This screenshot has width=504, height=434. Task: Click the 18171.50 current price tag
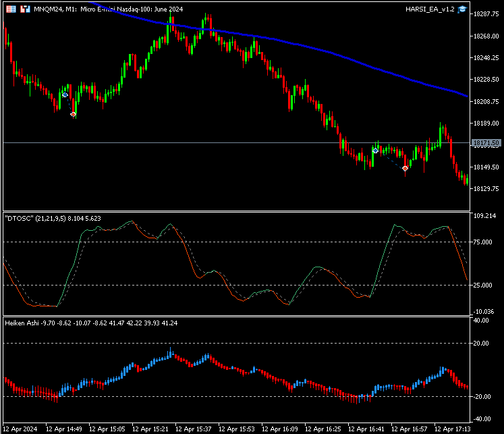486,142
